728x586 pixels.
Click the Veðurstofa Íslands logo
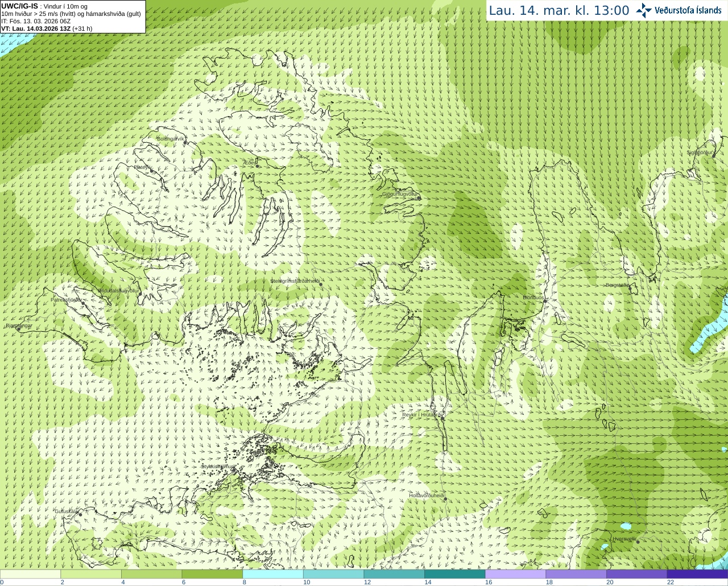(x=679, y=10)
